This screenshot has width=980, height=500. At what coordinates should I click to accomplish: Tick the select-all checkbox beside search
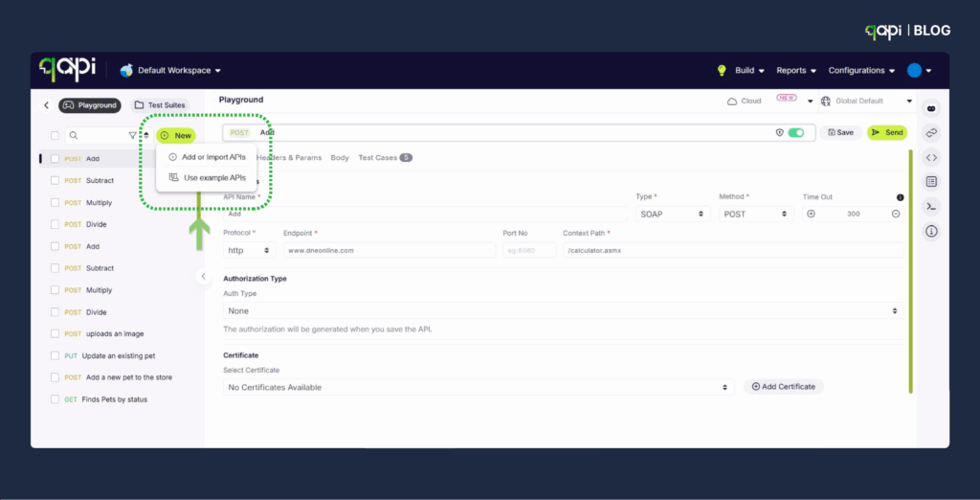[55, 135]
